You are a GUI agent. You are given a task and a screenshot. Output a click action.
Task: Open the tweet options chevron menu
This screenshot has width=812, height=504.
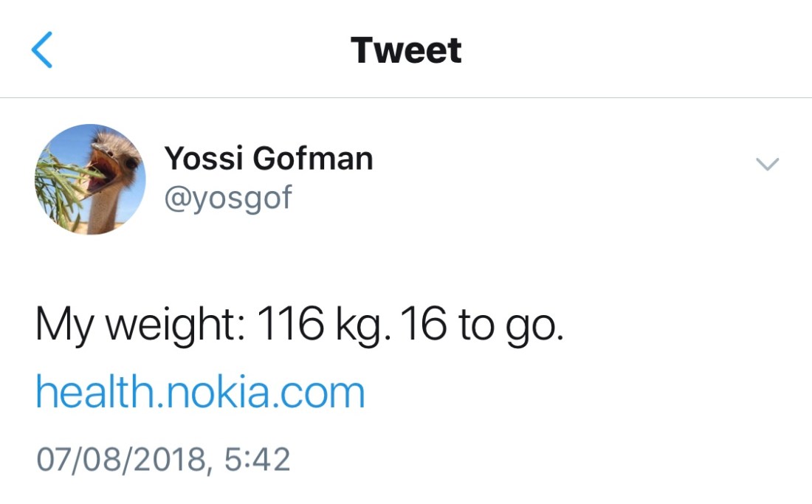[768, 164]
